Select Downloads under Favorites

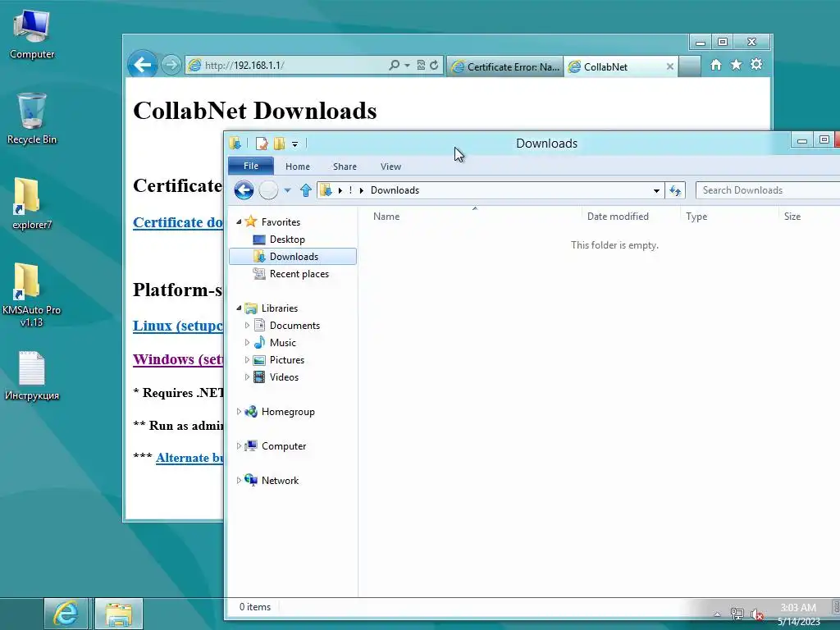pyautogui.click(x=293, y=257)
